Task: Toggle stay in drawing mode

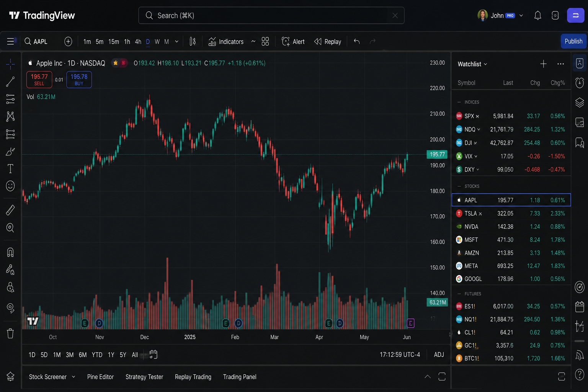Action: click(10, 270)
